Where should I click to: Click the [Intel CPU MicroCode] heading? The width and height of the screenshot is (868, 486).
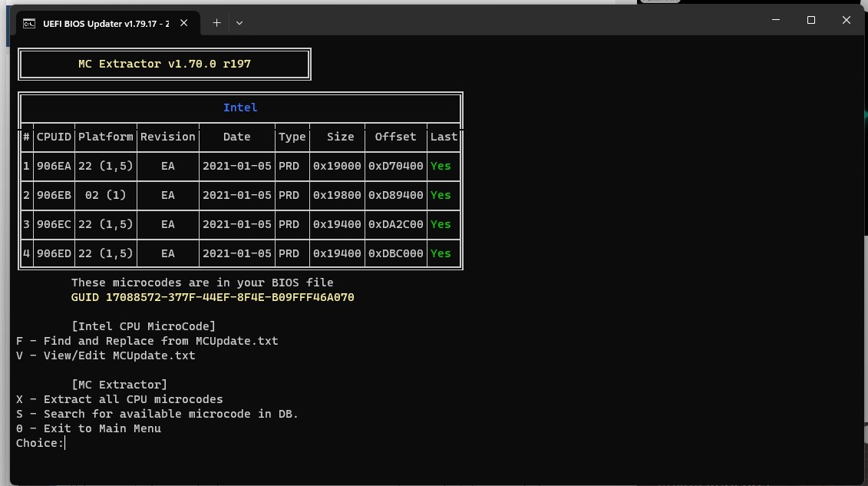pos(144,326)
